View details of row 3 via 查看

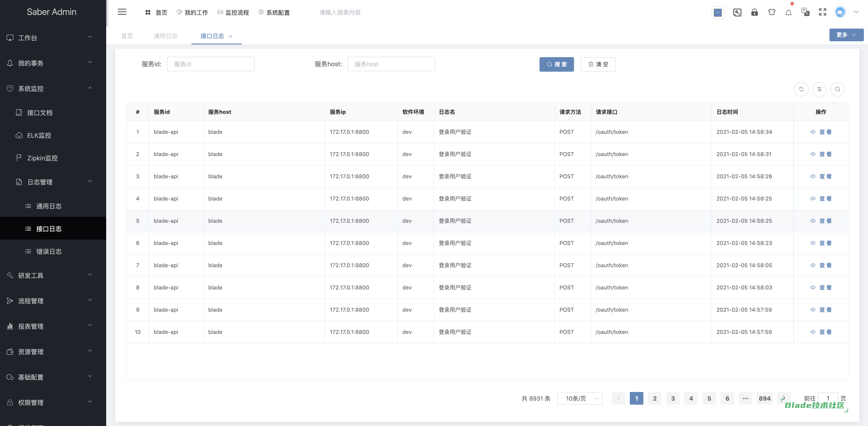[821, 176]
